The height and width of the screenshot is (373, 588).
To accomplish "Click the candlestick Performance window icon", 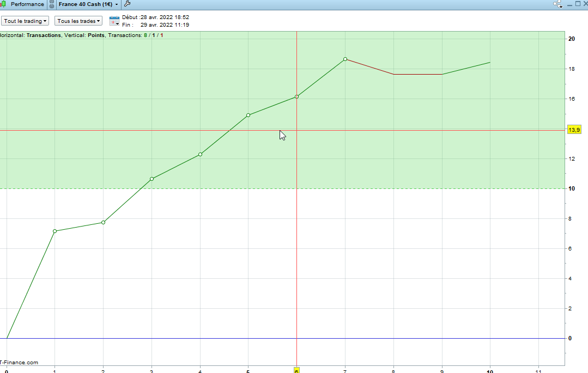I will 3,4.
